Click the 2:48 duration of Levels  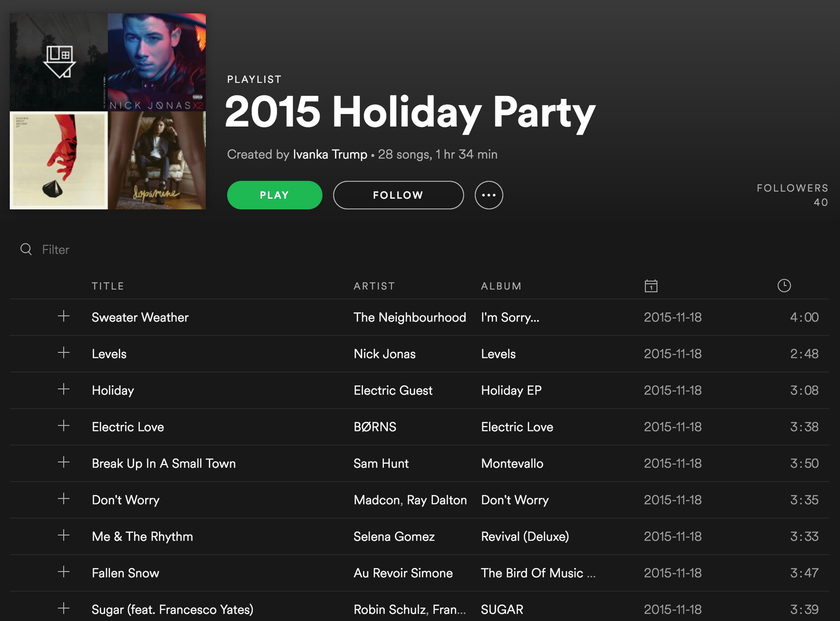pyautogui.click(x=804, y=354)
